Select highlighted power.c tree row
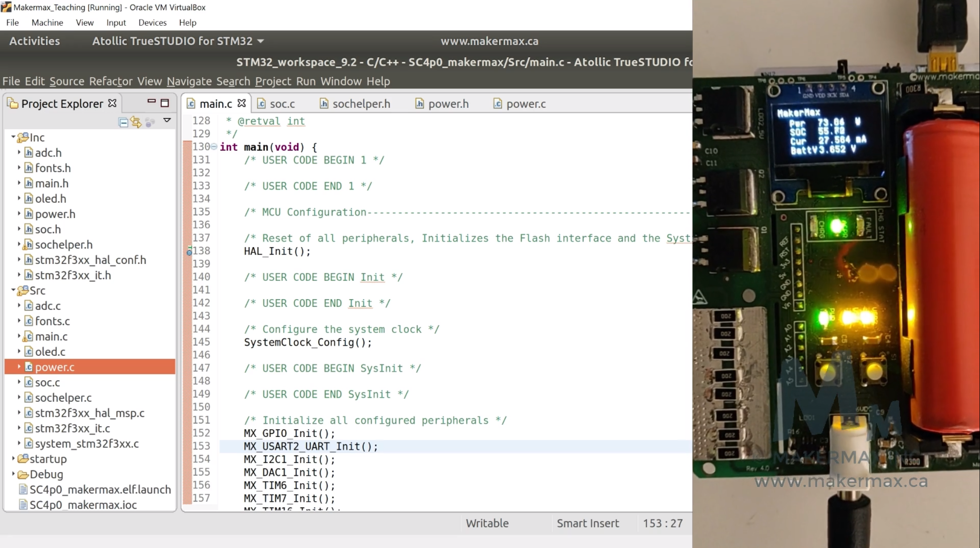The image size is (980, 548). 90,367
